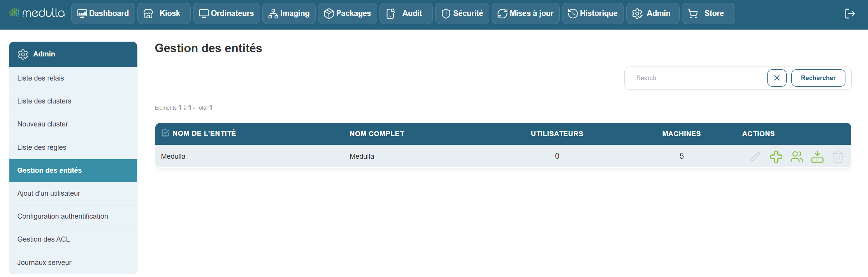Click the MACHINES column header
This screenshot has width=868, height=277.
(x=682, y=134)
